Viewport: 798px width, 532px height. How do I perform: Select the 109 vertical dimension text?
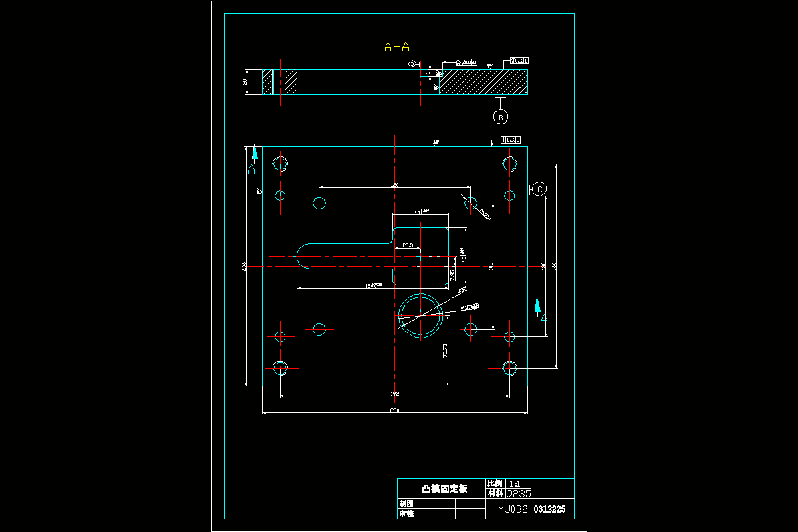pos(491,266)
